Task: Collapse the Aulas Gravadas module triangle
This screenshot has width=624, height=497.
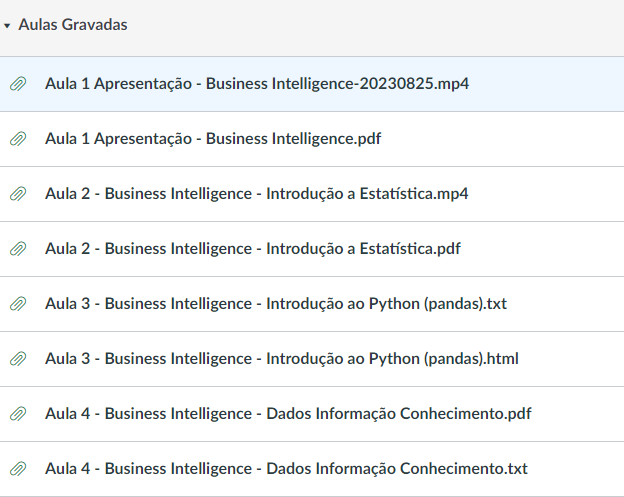Action: click(8, 25)
